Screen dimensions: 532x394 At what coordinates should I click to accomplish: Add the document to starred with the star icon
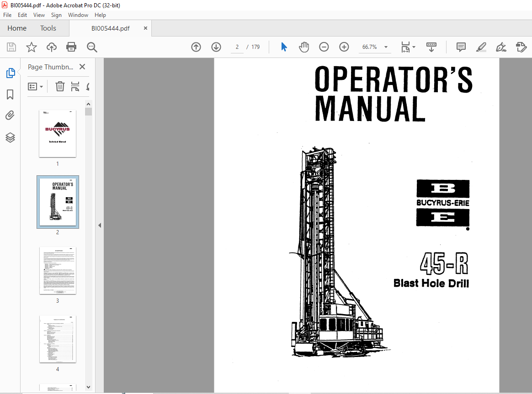32,47
